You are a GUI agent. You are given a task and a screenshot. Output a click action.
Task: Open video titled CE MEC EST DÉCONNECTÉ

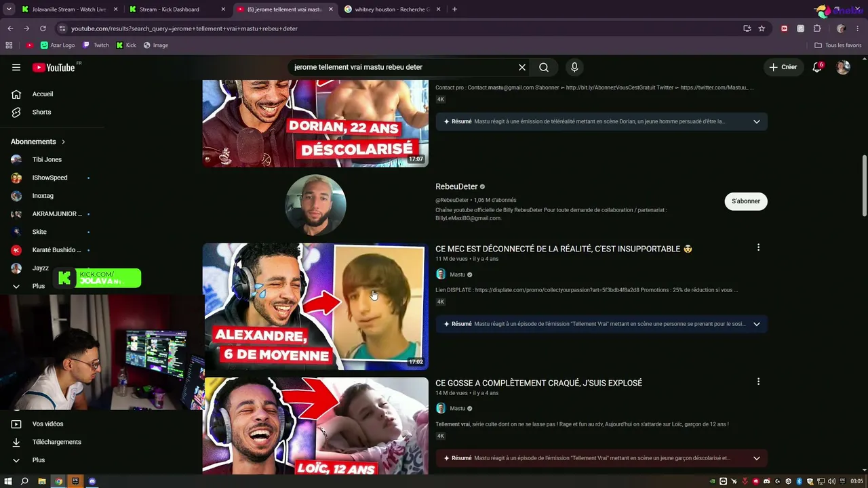pos(564,249)
